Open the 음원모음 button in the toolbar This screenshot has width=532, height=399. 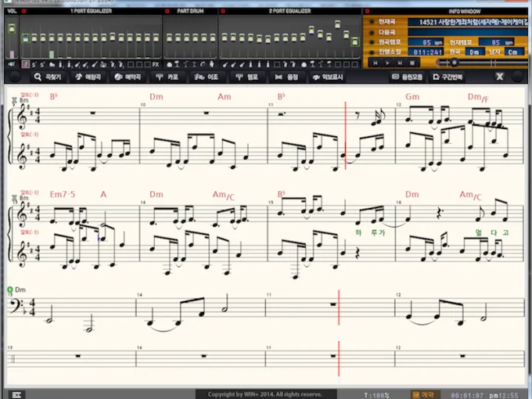[407, 77]
